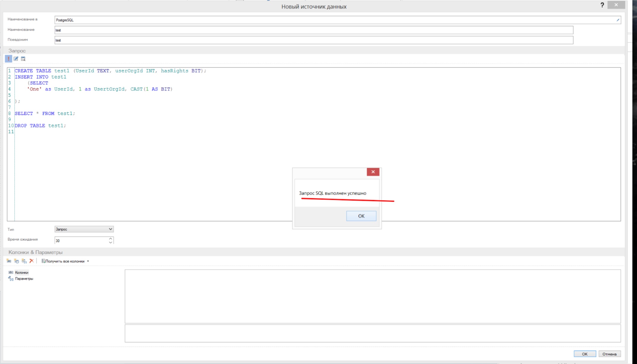Select the Параметры tree item
Image resolution: width=637 pixels, height=364 pixels.
(x=24, y=278)
